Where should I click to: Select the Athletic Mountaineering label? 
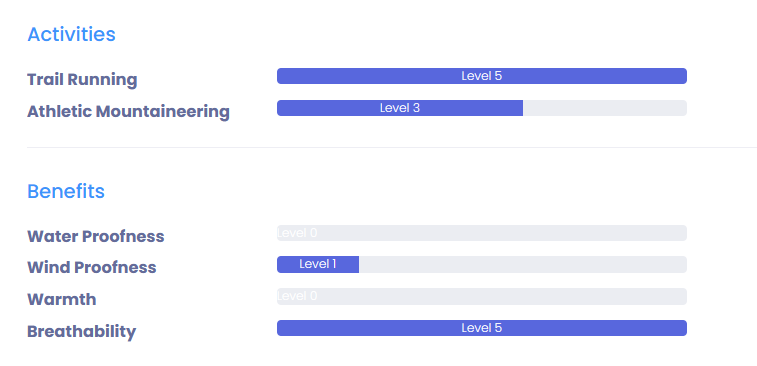pos(128,112)
